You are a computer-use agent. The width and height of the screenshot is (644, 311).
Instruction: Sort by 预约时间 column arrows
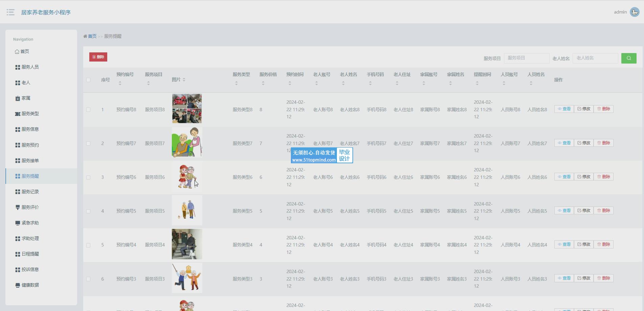click(x=290, y=83)
